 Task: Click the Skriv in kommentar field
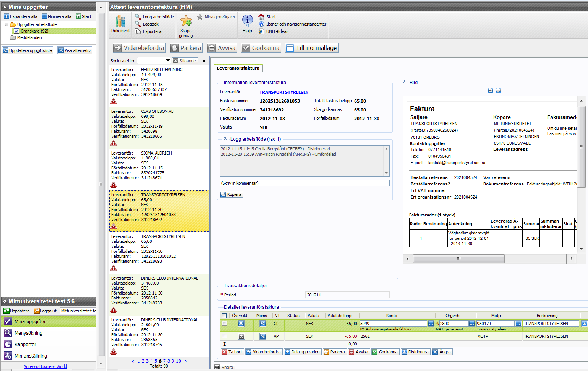pos(305,183)
